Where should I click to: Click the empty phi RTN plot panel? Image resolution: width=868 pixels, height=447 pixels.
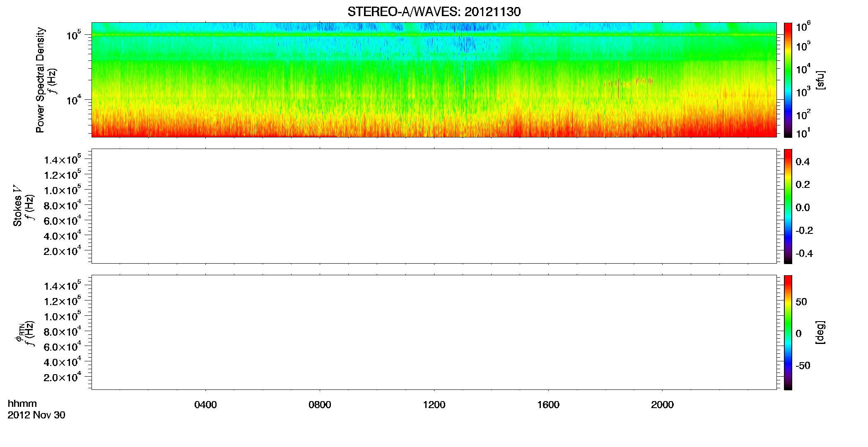(x=434, y=332)
